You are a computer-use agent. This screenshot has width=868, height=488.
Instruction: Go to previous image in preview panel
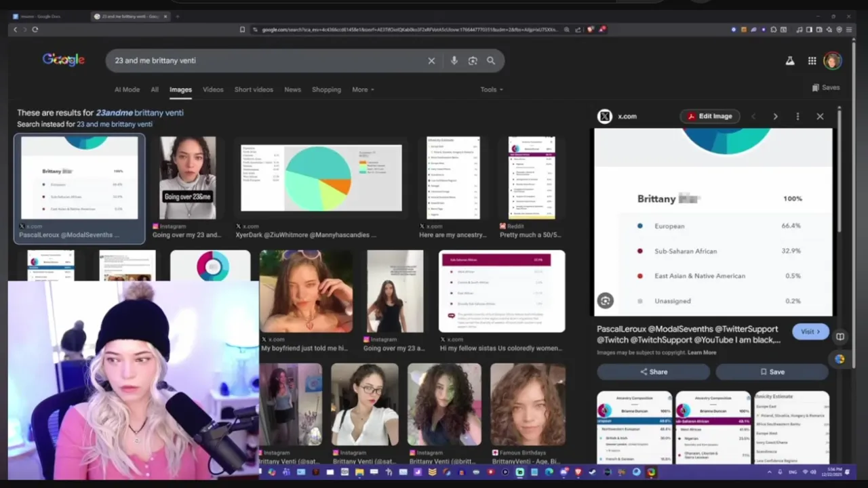753,117
